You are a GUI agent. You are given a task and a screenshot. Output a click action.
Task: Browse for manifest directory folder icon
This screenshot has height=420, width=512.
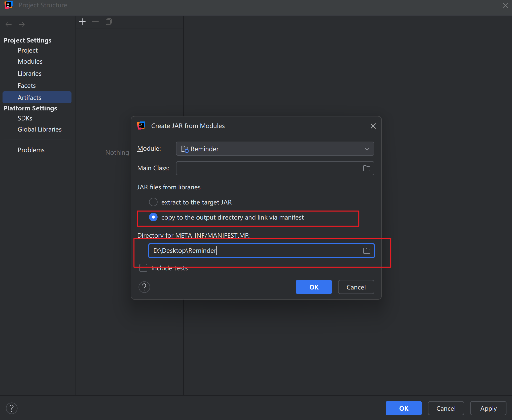(x=367, y=251)
